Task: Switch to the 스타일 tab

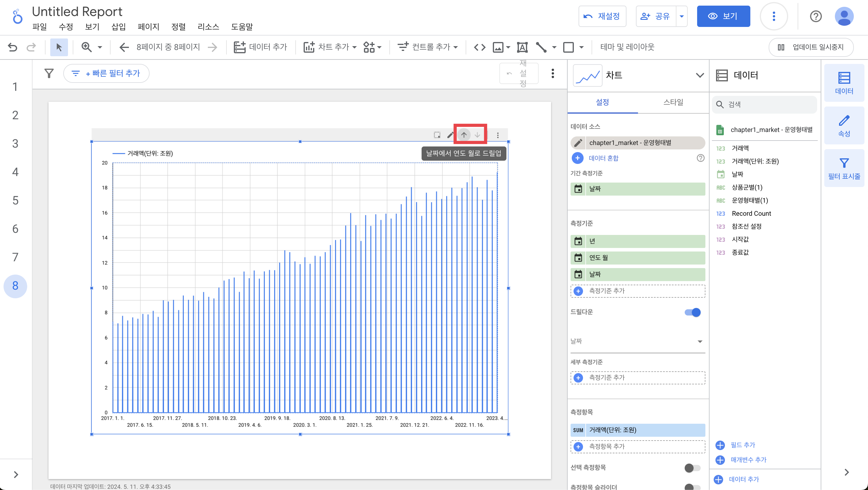Action: [x=673, y=102]
